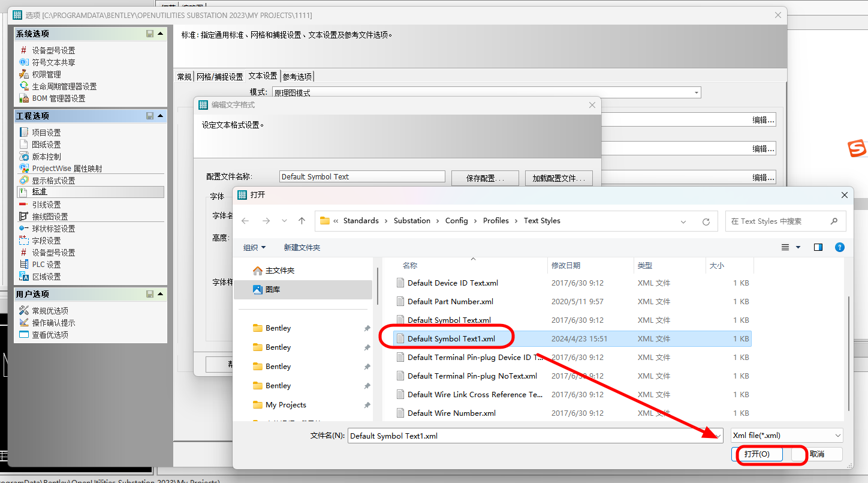Open 常规优选项 under user options
868x483 pixels.
[x=50, y=311]
